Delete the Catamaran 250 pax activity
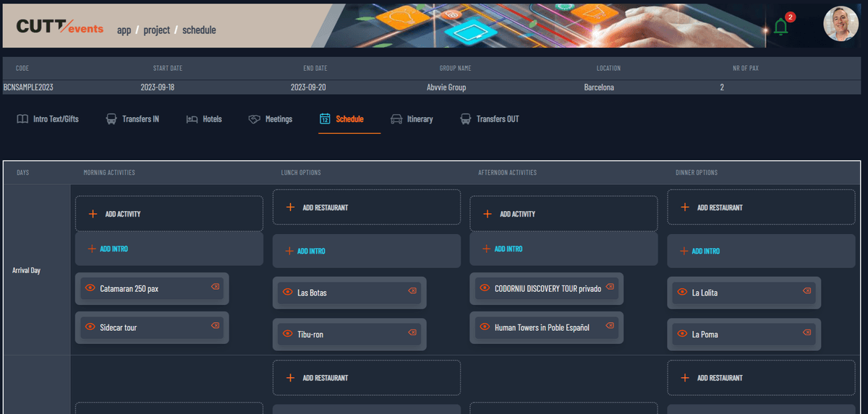Screen dimensions: 868x414 point(215,288)
